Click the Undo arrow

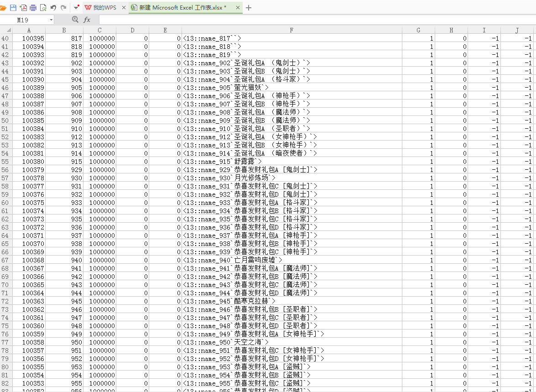pos(53,8)
